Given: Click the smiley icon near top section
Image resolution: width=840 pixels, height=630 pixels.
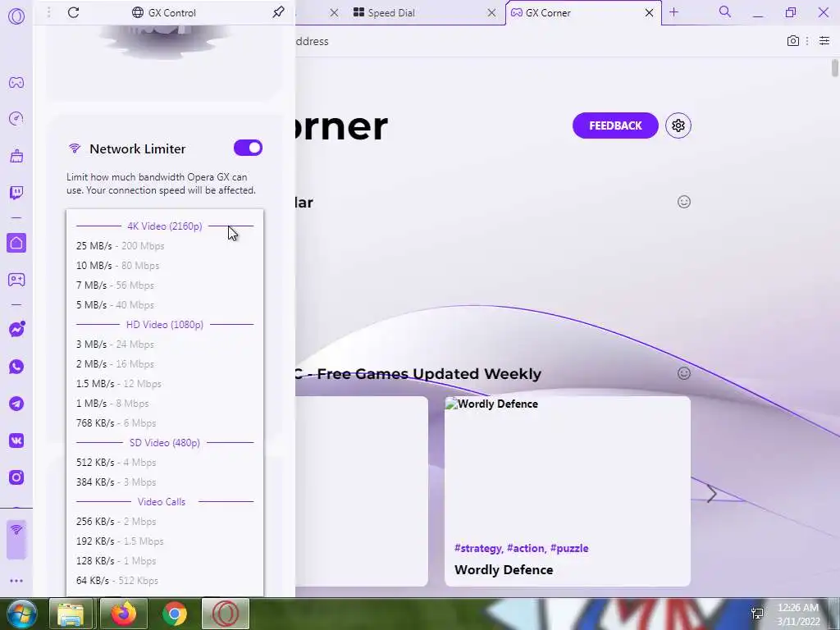Looking at the screenshot, I should 683,202.
